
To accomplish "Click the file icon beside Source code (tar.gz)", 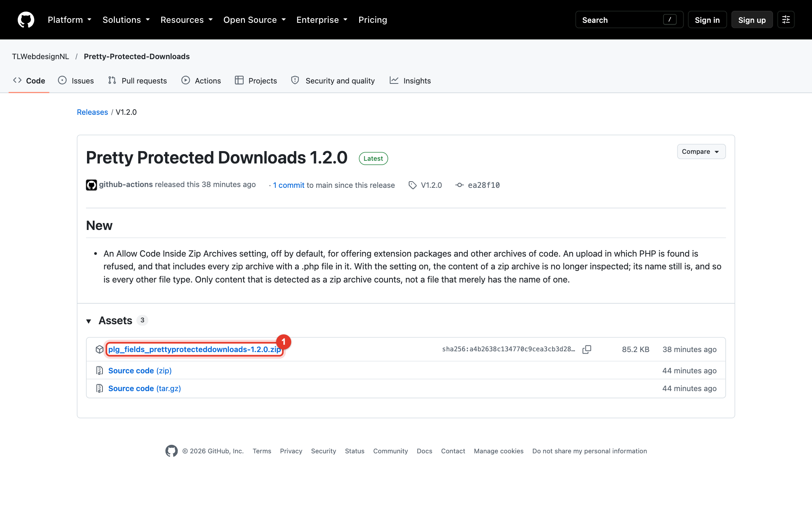I will [99, 388].
